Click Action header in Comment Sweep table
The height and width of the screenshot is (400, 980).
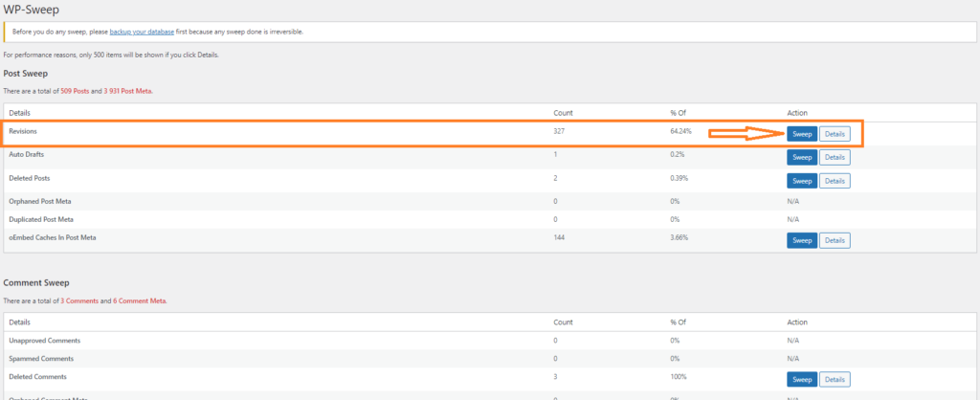point(797,322)
